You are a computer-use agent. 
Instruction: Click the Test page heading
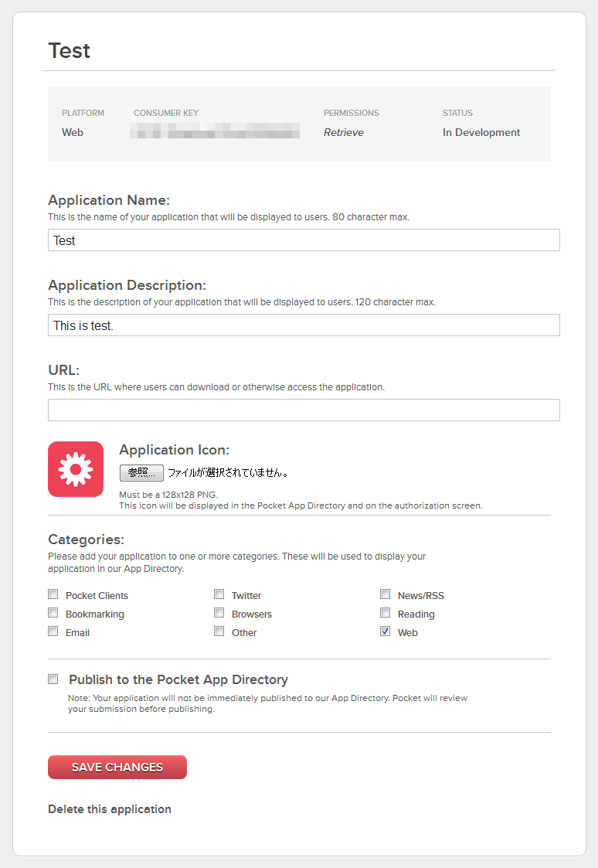click(70, 51)
